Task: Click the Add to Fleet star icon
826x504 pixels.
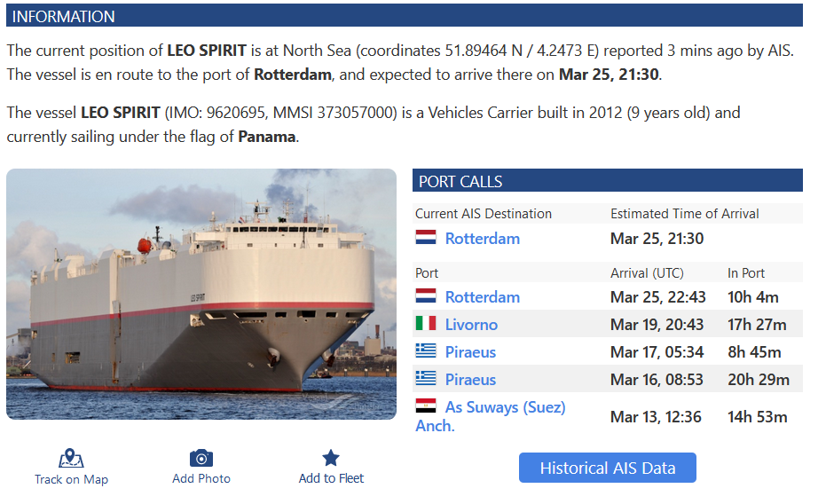Action: point(331,458)
